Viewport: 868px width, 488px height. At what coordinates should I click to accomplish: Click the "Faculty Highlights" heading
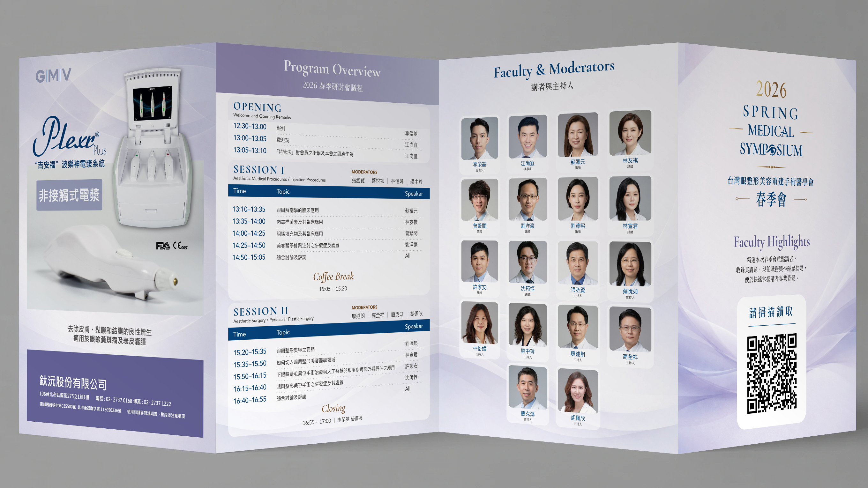tap(772, 242)
